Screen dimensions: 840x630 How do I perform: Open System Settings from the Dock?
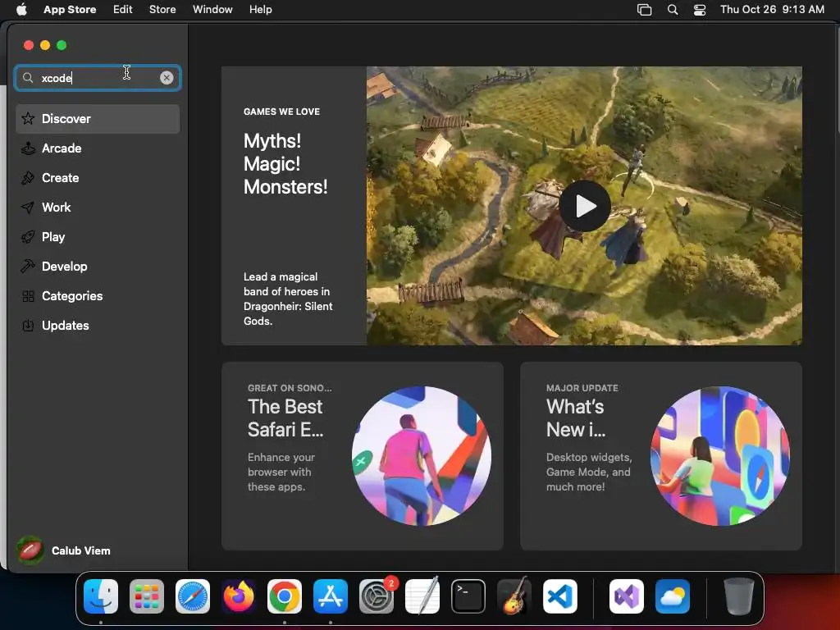pos(377,596)
